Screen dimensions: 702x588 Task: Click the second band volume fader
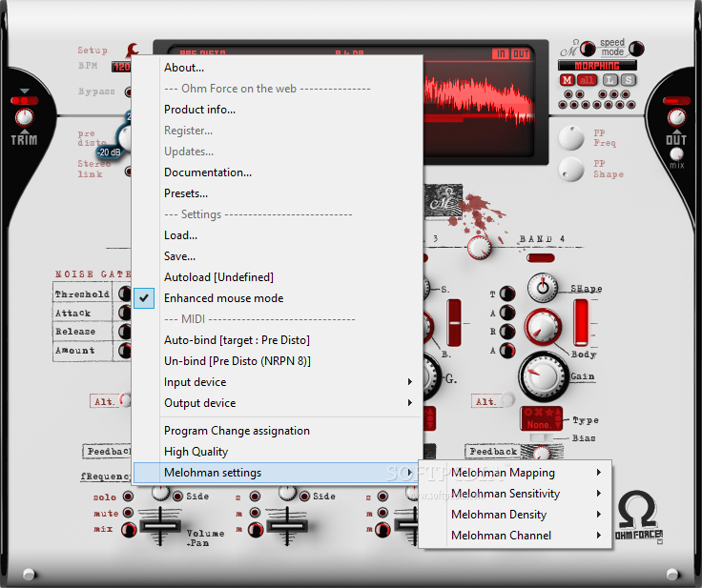(x=286, y=525)
